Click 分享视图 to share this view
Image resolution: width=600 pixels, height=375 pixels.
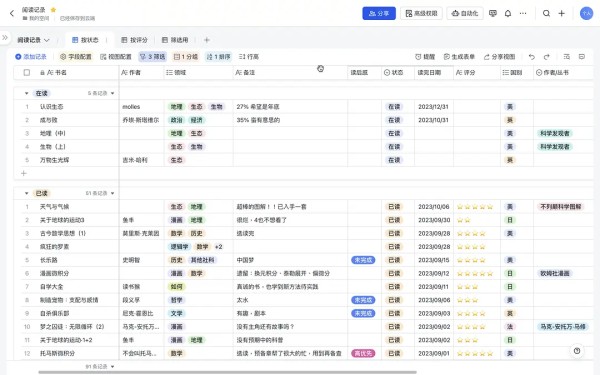pos(499,57)
